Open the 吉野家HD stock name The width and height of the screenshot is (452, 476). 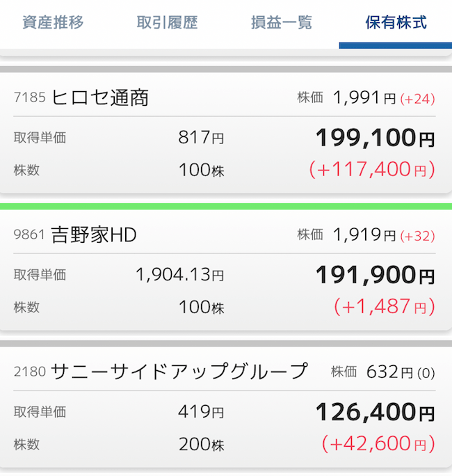[x=94, y=235]
